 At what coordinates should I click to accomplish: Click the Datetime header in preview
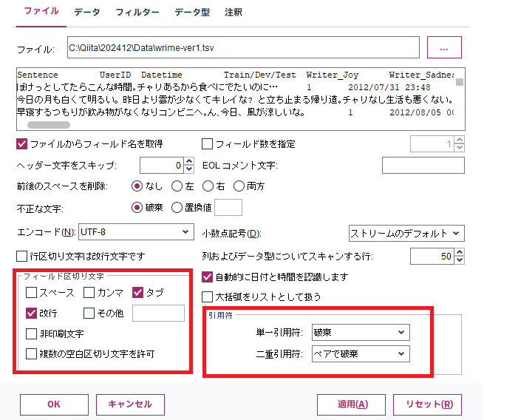(162, 75)
